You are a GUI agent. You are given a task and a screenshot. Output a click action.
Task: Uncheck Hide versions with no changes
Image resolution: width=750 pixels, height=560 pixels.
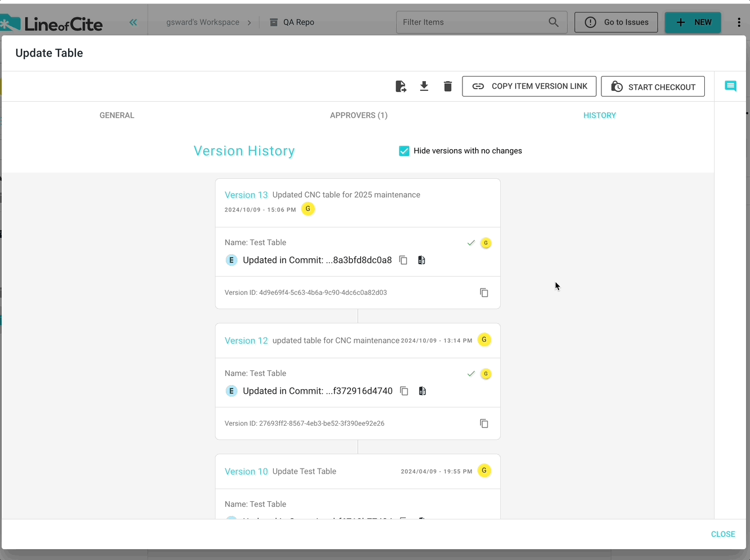click(404, 151)
